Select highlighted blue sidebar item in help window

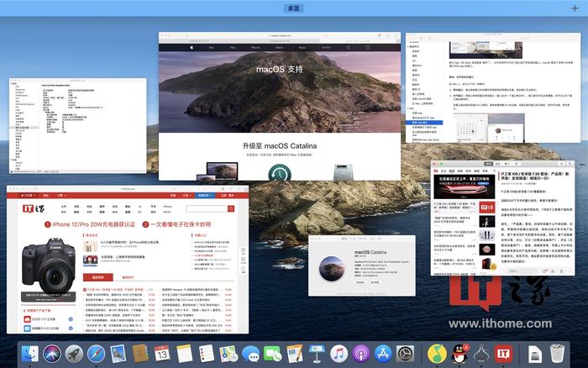pos(425,123)
